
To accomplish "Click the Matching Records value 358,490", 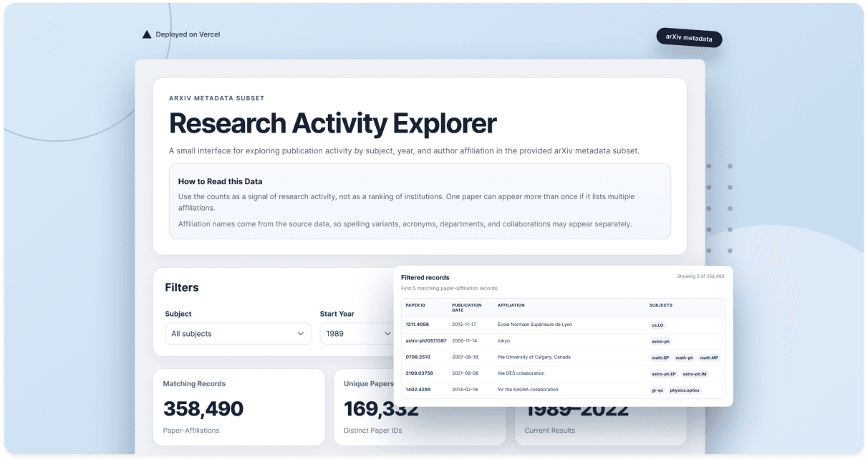I will [x=203, y=409].
